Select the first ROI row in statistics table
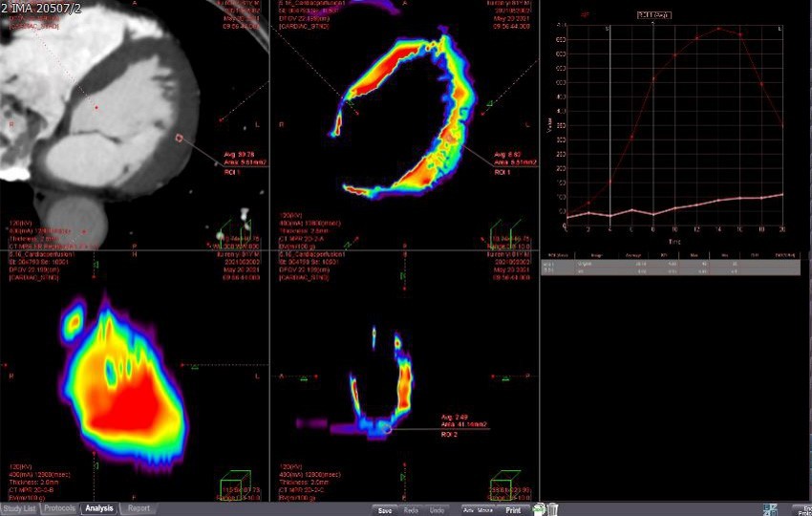 click(669, 266)
